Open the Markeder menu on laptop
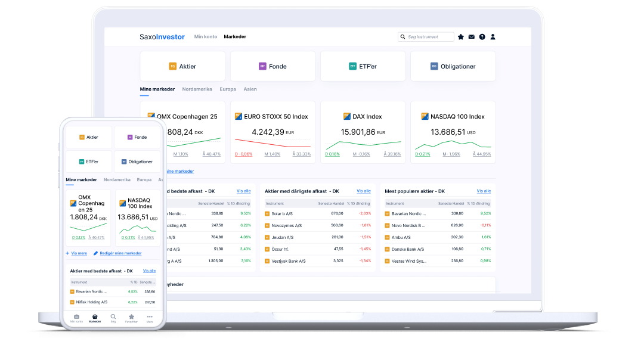The width and height of the screenshot is (644, 351). click(x=235, y=37)
